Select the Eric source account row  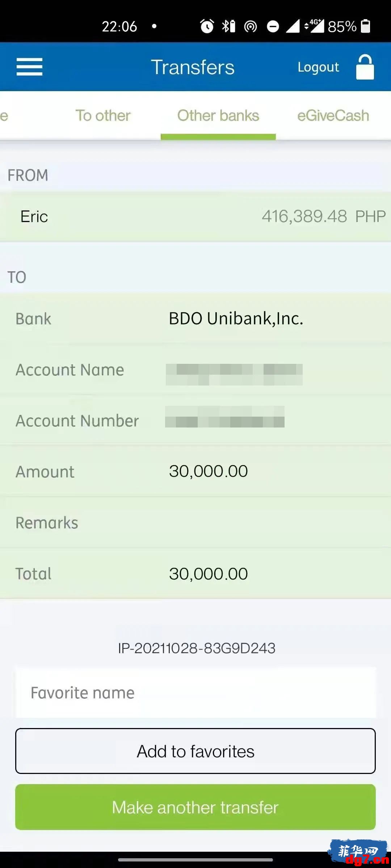coord(195,217)
